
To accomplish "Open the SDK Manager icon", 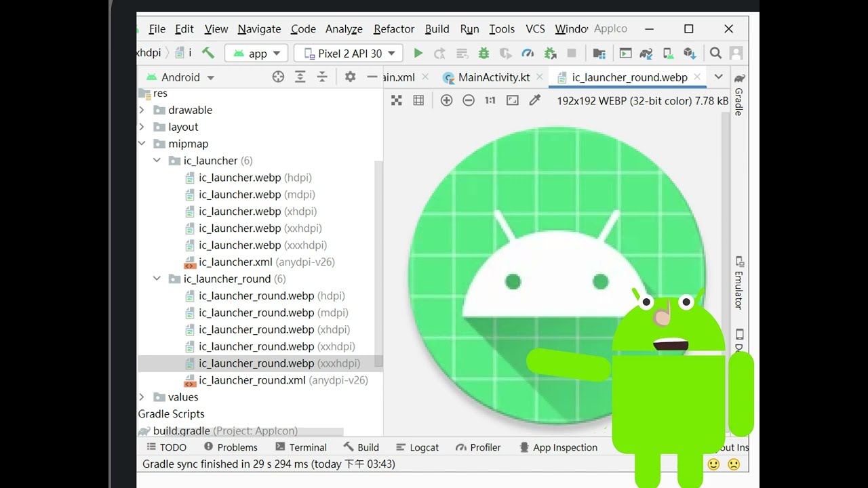I will (690, 53).
